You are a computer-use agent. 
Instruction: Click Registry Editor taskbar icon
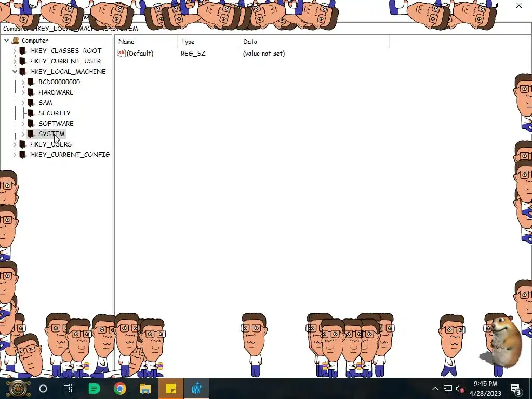coord(196,389)
